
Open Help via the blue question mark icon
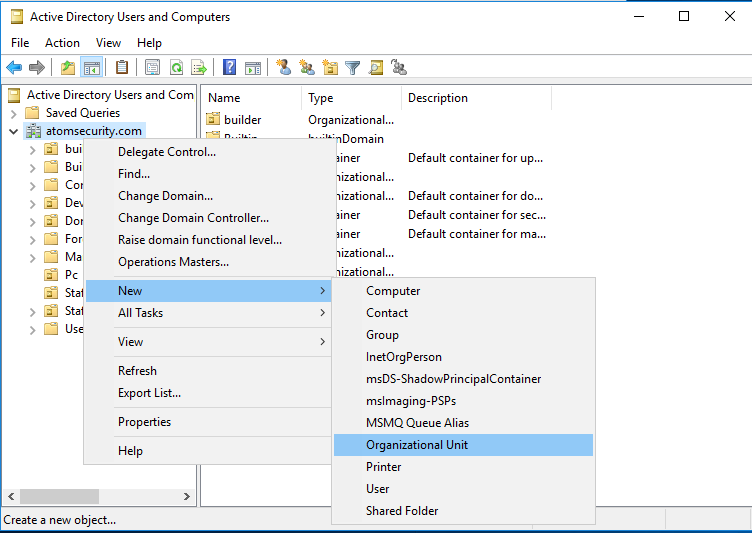pos(230,68)
